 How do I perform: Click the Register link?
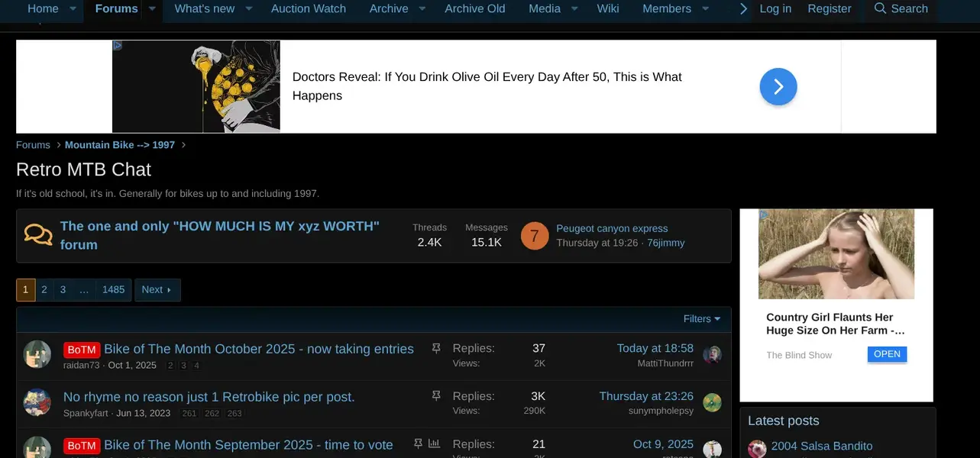pyautogui.click(x=829, y=8)
